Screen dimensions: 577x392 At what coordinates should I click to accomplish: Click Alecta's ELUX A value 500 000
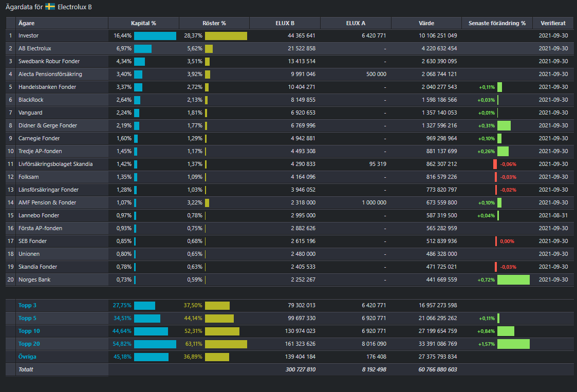coord(376,74)
